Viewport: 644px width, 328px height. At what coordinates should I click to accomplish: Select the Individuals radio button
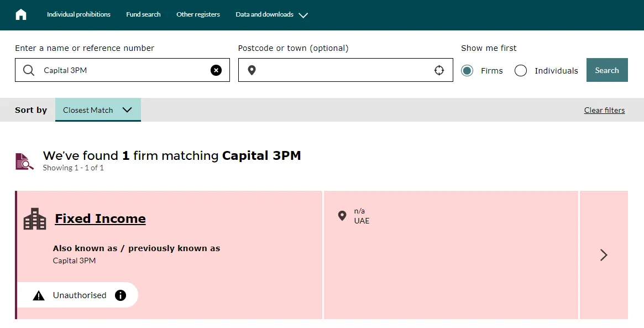pyautogui.click(x=521, y=71)
